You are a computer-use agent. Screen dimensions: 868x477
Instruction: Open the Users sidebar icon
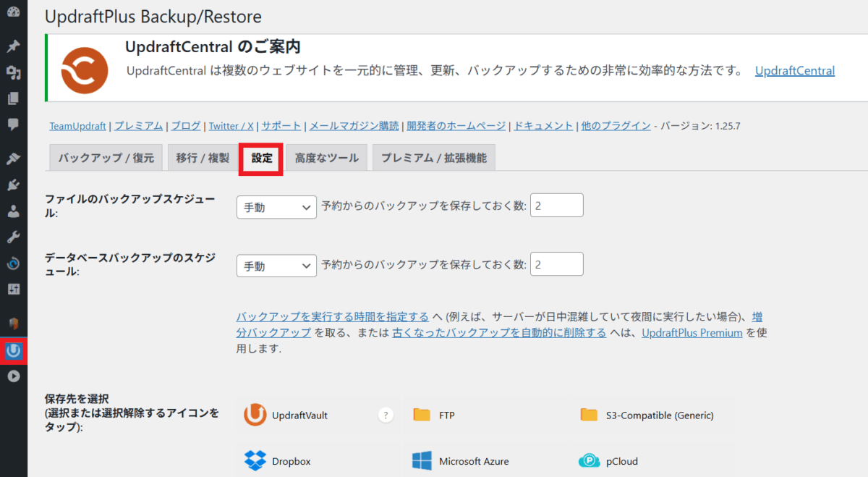coord(13,211)
